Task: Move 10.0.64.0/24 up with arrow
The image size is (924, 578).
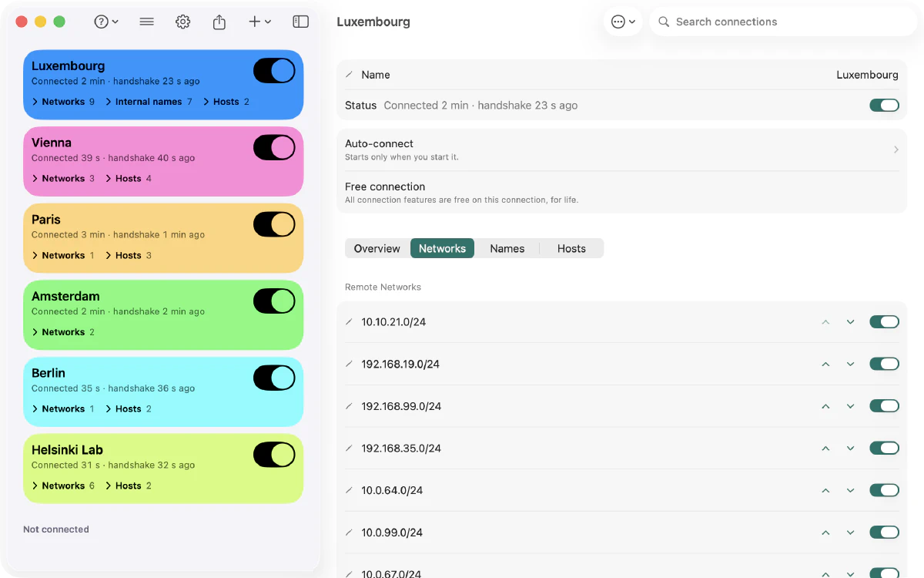Action: [825, 490]
